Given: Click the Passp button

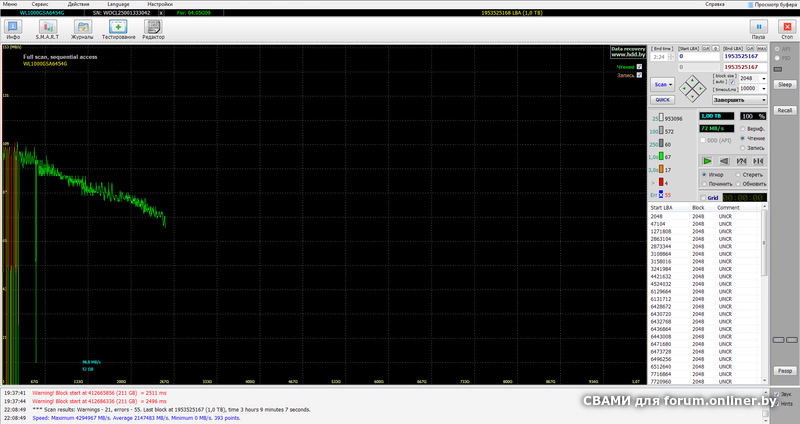Looking at the screenshot, I should pos(785,371).
